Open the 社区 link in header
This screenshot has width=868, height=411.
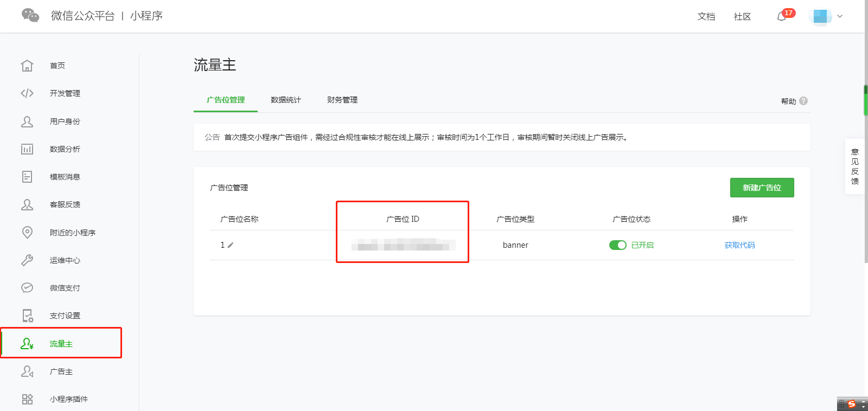(x=742, y=17)
